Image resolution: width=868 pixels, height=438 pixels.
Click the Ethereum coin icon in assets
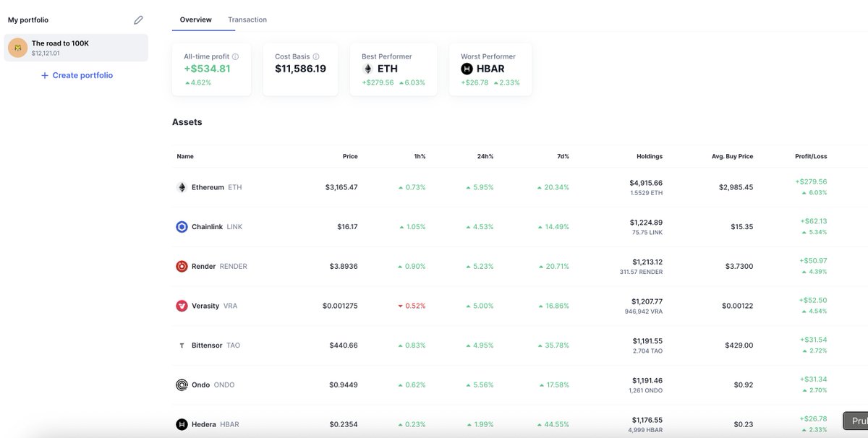[182, 187]
